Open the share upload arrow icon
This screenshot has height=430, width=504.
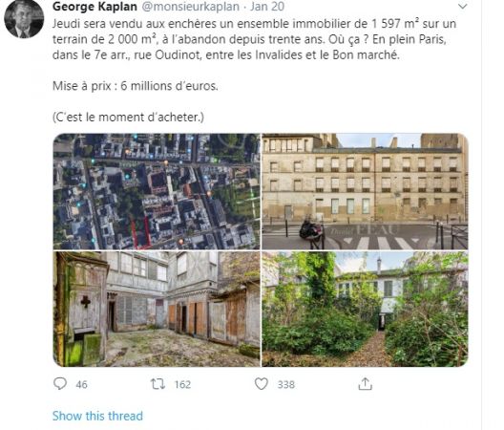[x=366, y=383]
